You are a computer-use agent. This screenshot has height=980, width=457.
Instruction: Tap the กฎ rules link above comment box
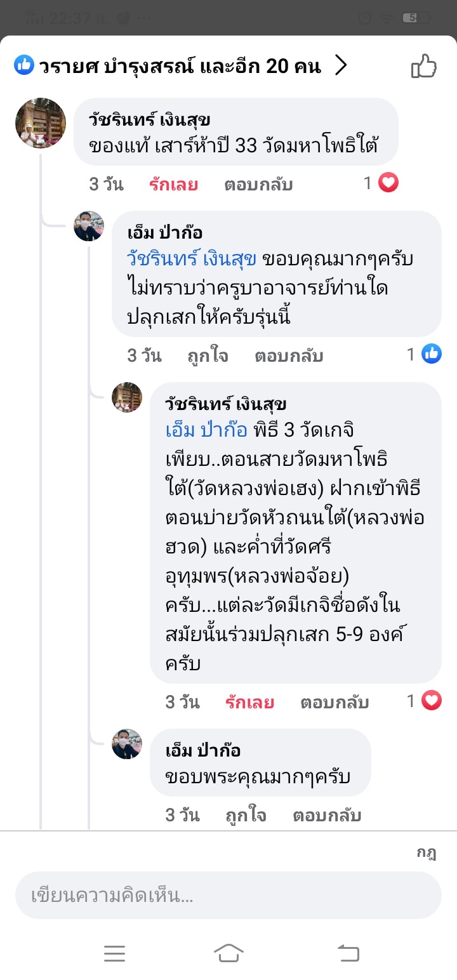(x=426, y=852)
